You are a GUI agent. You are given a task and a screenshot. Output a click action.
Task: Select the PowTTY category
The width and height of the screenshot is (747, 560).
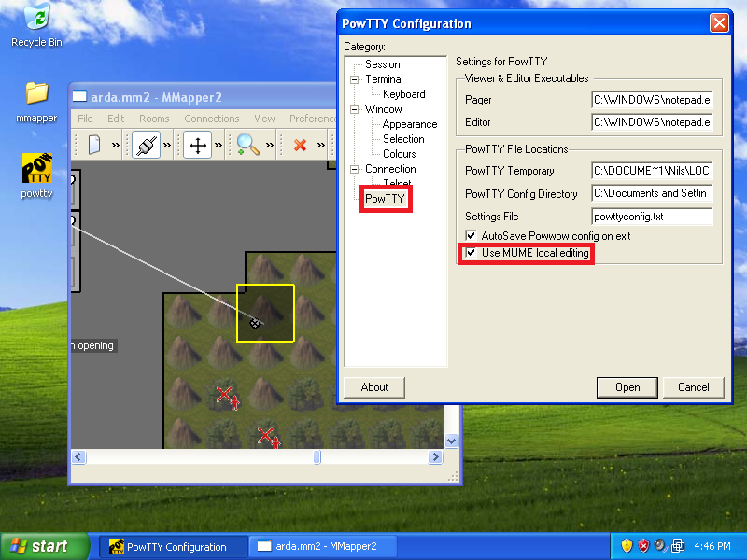tap(385, 199)
